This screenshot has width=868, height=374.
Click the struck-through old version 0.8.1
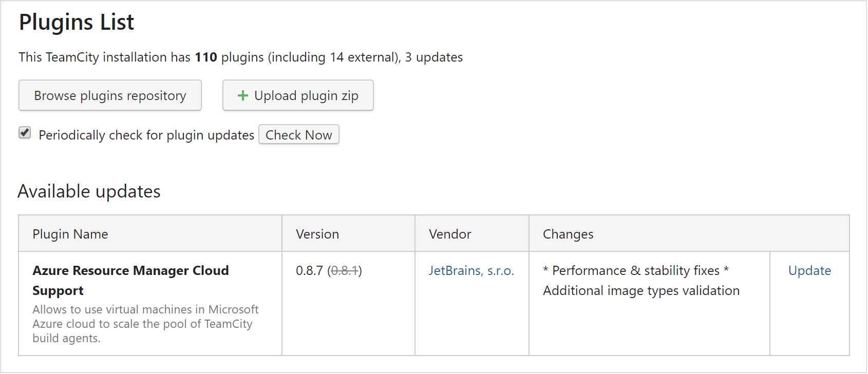coord(345,270)
